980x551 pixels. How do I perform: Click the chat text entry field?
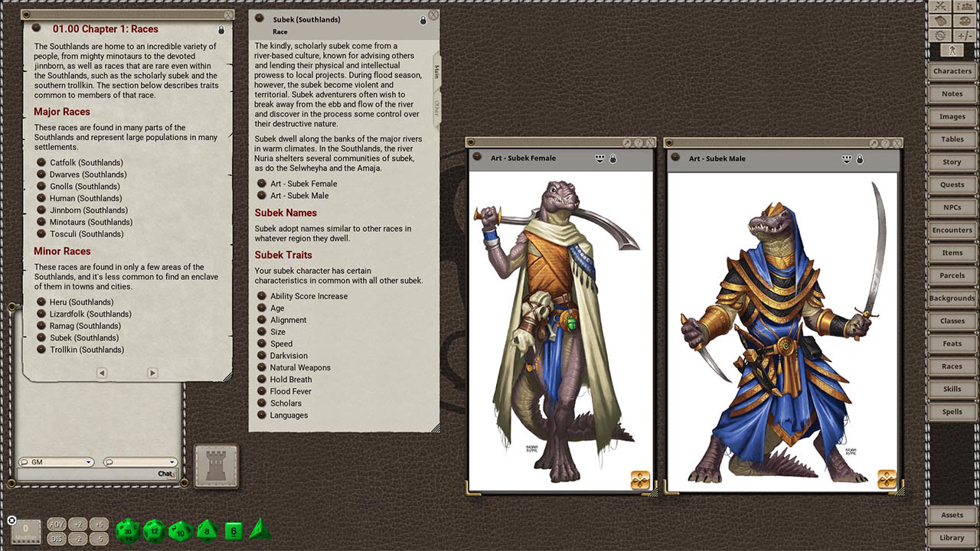pos(84,474)
